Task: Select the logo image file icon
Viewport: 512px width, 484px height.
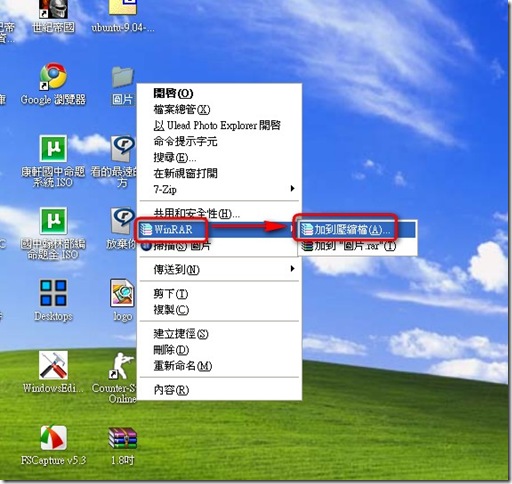Action: (x=122, y=293)
